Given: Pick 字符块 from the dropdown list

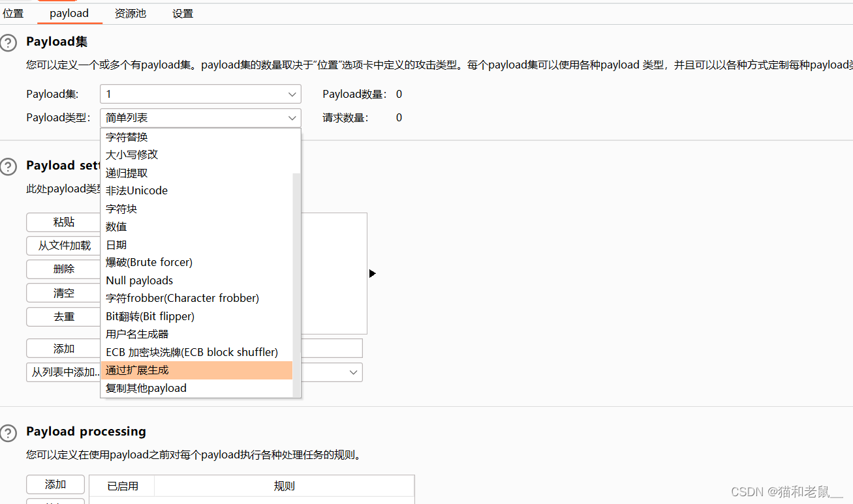Looking at the screenshot, I should 196,209.
